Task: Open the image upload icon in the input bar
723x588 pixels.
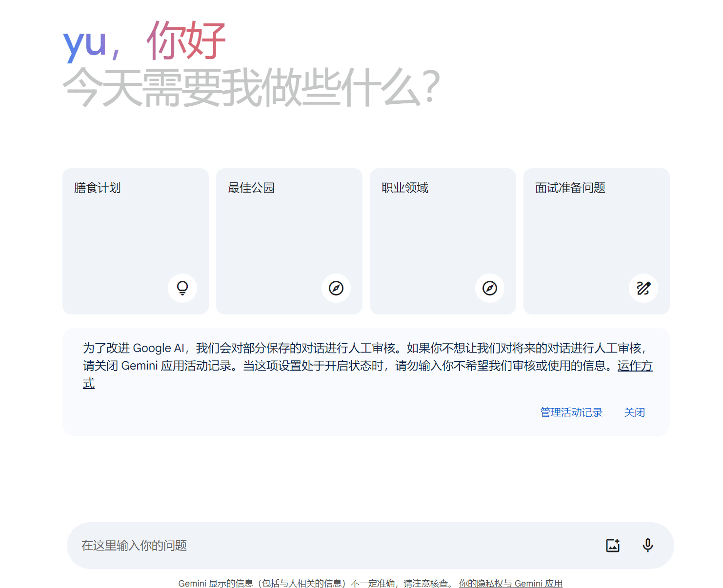Action: click(613, 546)
